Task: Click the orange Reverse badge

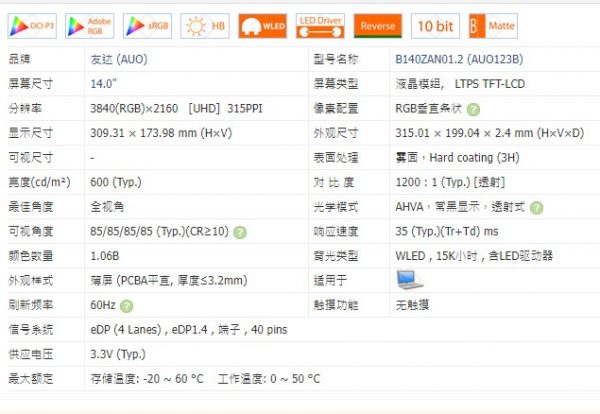Action: (x=378, y=26)
